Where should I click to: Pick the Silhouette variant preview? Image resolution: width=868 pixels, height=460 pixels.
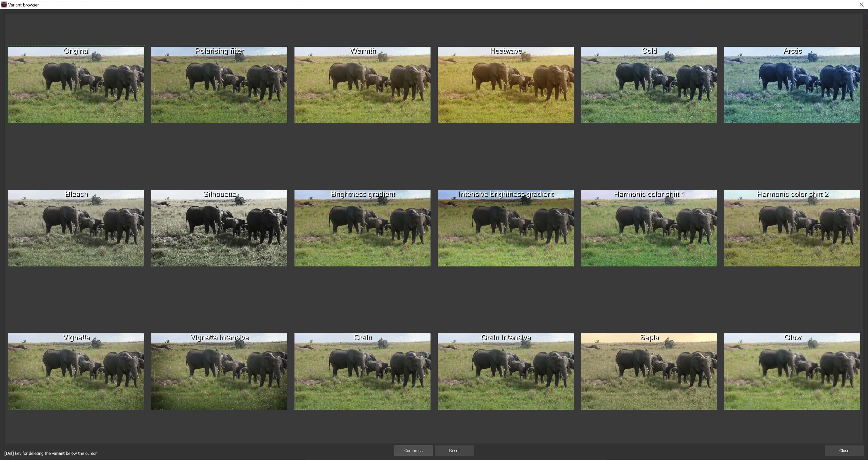pyautogui.click(x=219, y=228)
